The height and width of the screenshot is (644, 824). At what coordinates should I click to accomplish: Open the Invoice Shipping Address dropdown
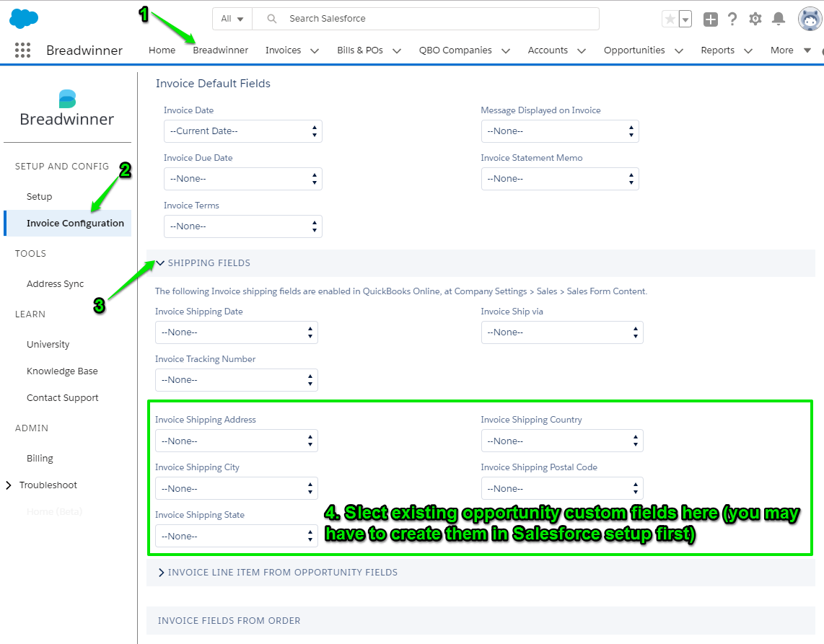(237, 441)
